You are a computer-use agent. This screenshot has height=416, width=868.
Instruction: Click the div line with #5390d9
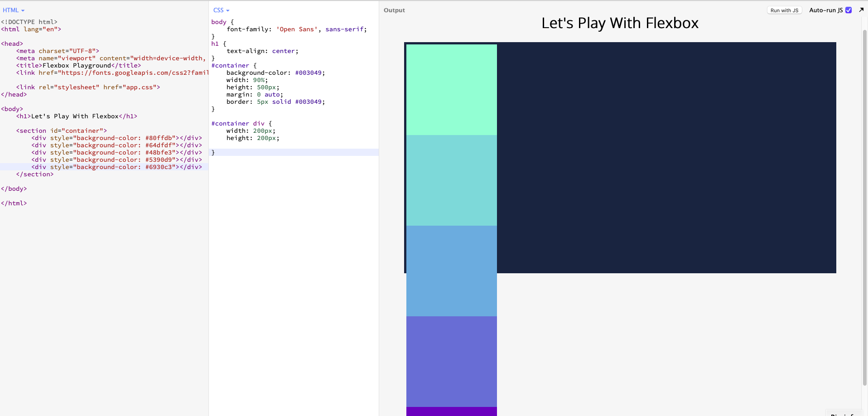117,160
